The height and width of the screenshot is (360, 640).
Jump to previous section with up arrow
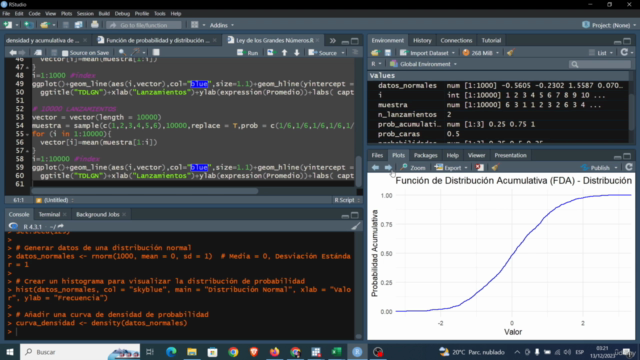pyautogui.click(x=284, y=53)
